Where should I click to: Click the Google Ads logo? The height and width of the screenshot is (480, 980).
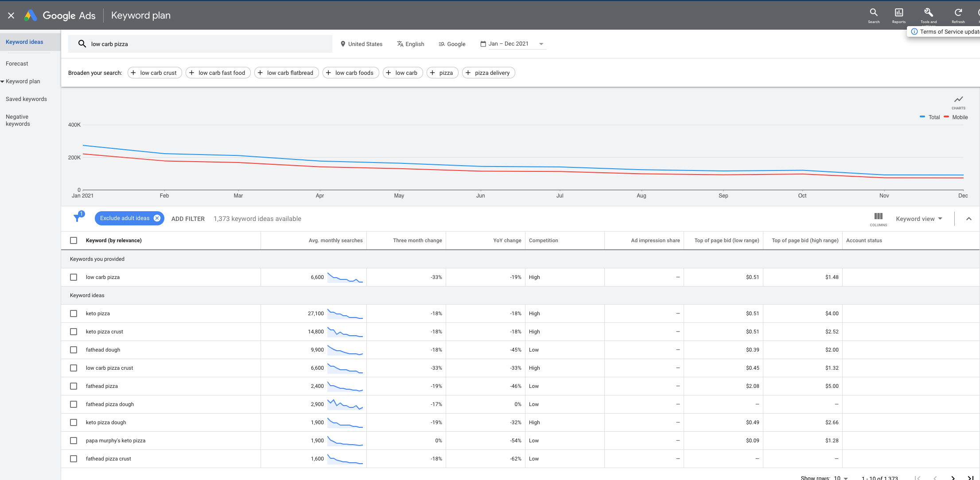point(31,15)
